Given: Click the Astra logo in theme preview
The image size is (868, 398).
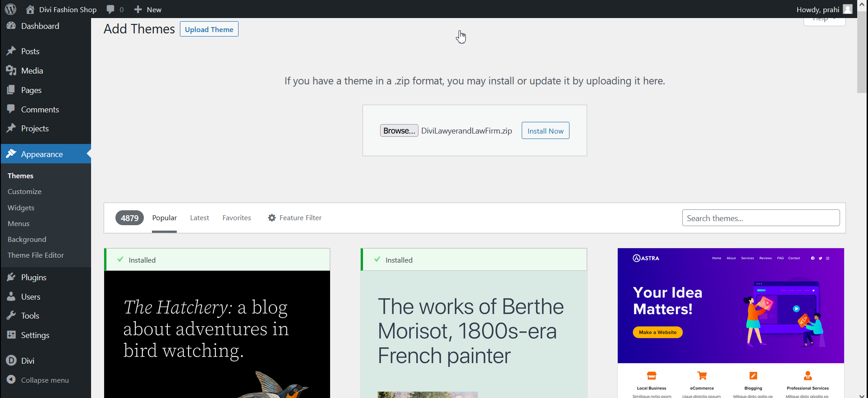Looking at the screenshot, I should click(646, 258).
